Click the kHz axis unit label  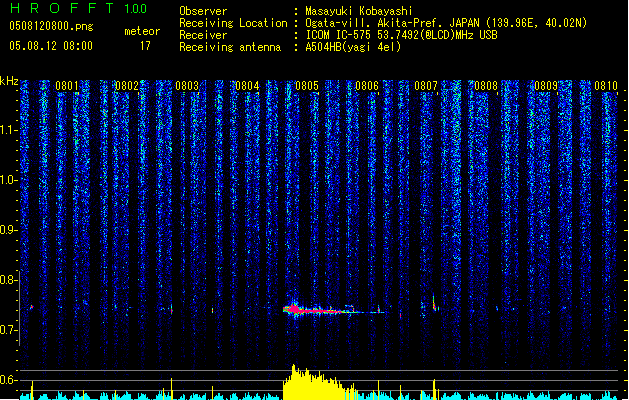9,81
